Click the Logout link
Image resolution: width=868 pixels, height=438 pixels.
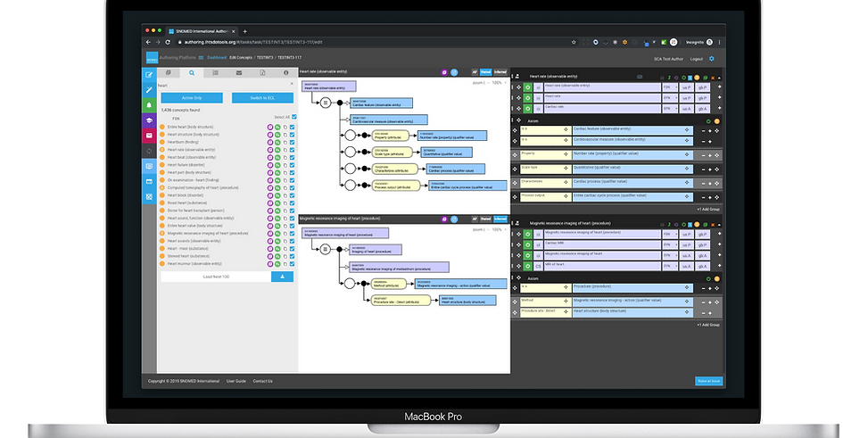click(697, 59)
